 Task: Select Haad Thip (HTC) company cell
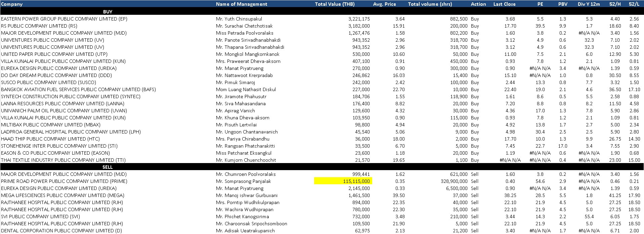point(50,139)
